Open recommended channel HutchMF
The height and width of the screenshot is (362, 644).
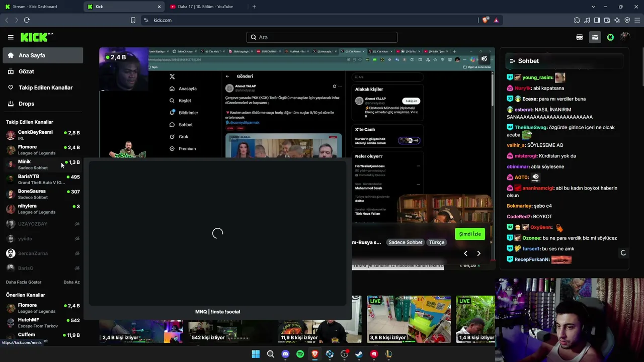click(x=42, y=323)
